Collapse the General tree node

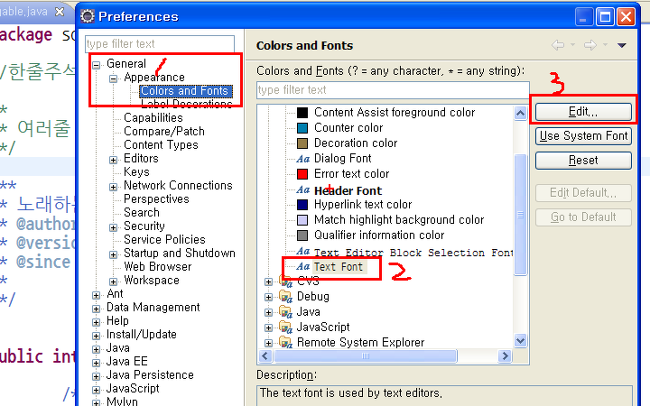(96, 65)
